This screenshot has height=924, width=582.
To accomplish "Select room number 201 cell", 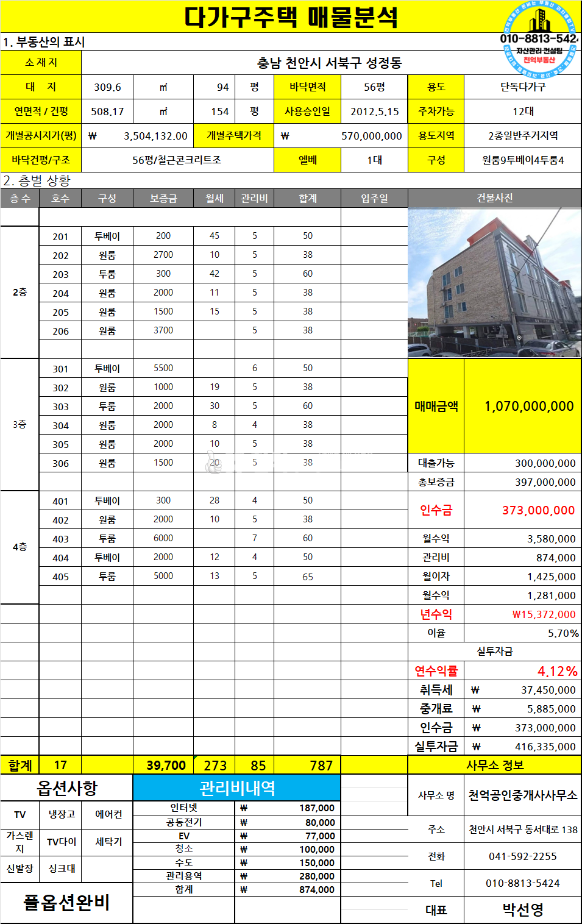I will point(60,236).
